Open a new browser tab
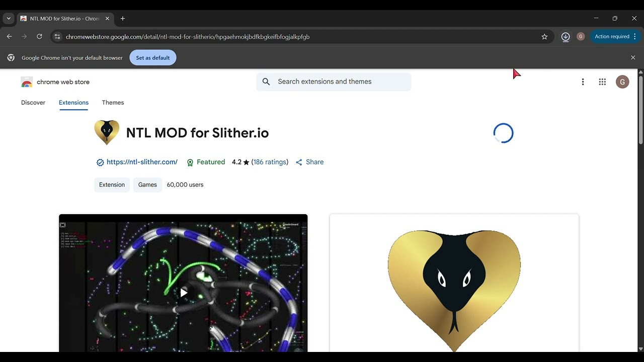 (123, 19)
